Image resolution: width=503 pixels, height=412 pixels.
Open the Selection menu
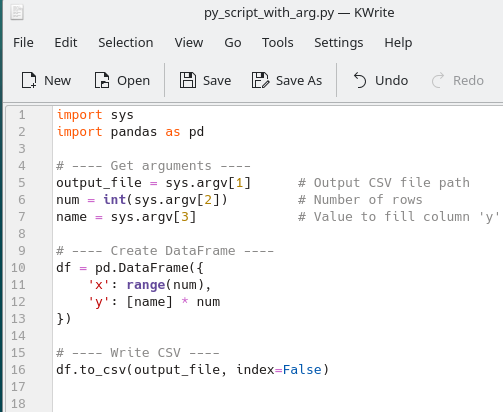pyautogui.click(x=126, y=43)
